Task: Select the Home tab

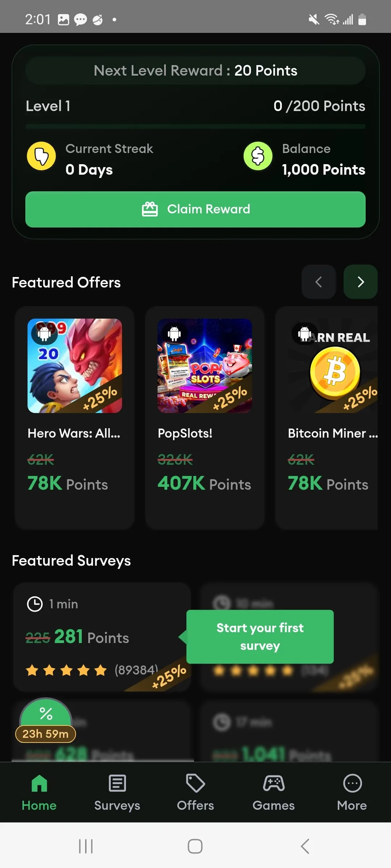Action: [39, 792]
